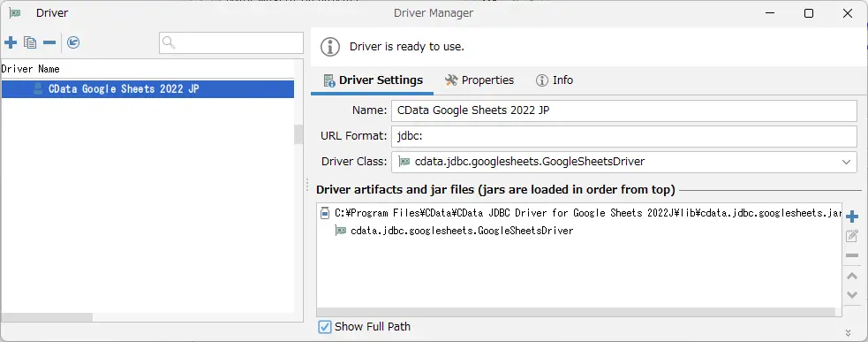Expand more options chevrons at bottom right
This screenshot has height=342, width=868.
(x=848, y=333)
